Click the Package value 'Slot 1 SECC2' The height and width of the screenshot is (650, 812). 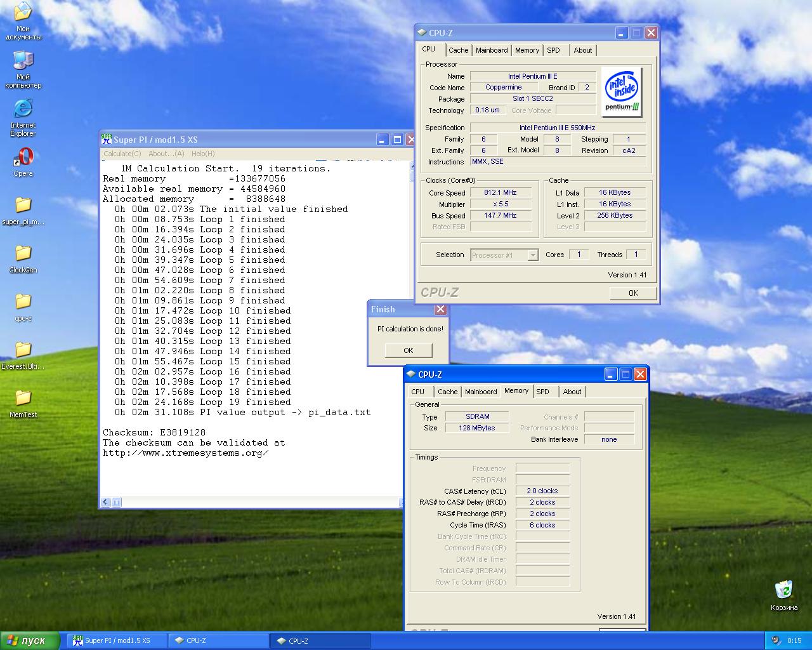pyautogui.click(x=533, y=99)
